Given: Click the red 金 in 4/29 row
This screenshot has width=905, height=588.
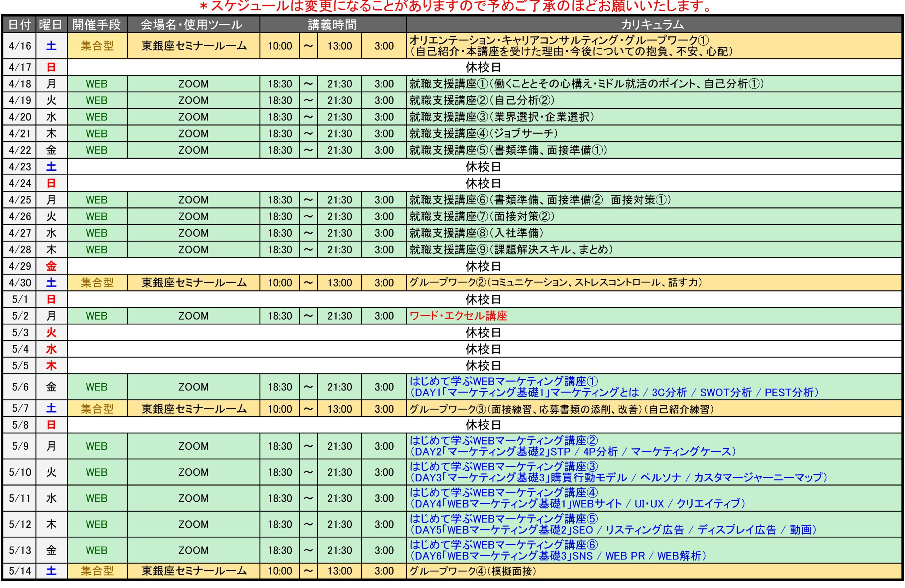Looking at the screenshot, I should [51, 266].
